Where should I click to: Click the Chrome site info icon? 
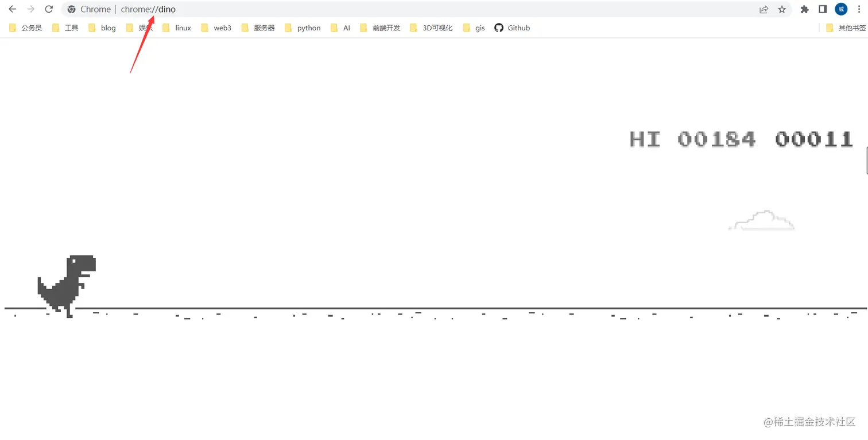point(72,9)
